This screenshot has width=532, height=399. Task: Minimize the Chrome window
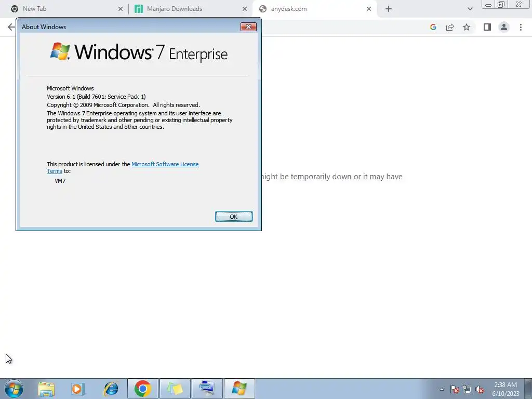[488, 5]
